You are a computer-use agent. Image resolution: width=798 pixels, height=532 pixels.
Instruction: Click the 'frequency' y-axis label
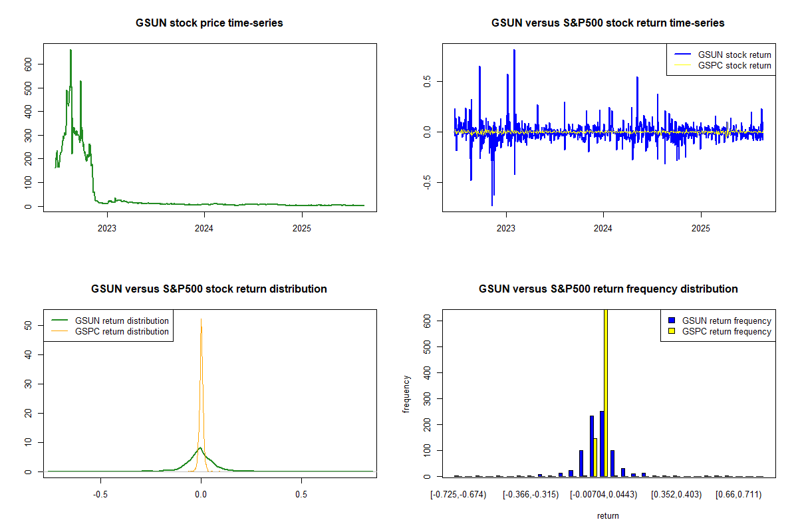(407, 394)
